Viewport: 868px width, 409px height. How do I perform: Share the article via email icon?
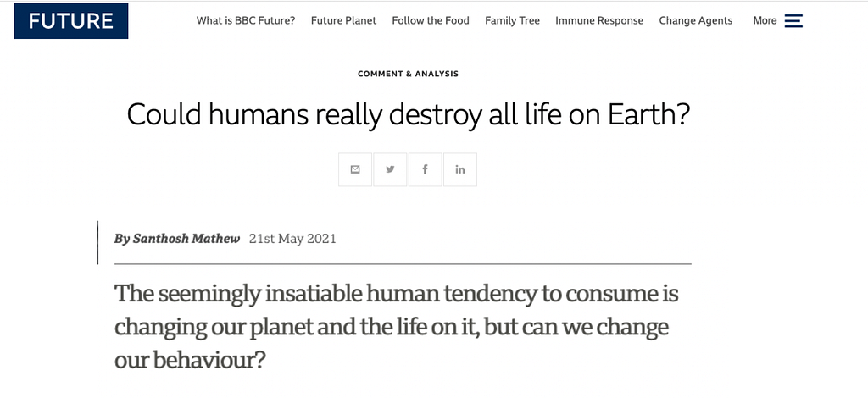point(355,169)
